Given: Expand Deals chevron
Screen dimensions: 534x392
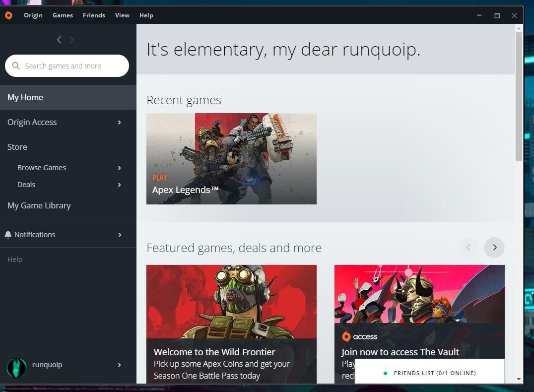Looking at the screenshot, I should coord(119,185).
